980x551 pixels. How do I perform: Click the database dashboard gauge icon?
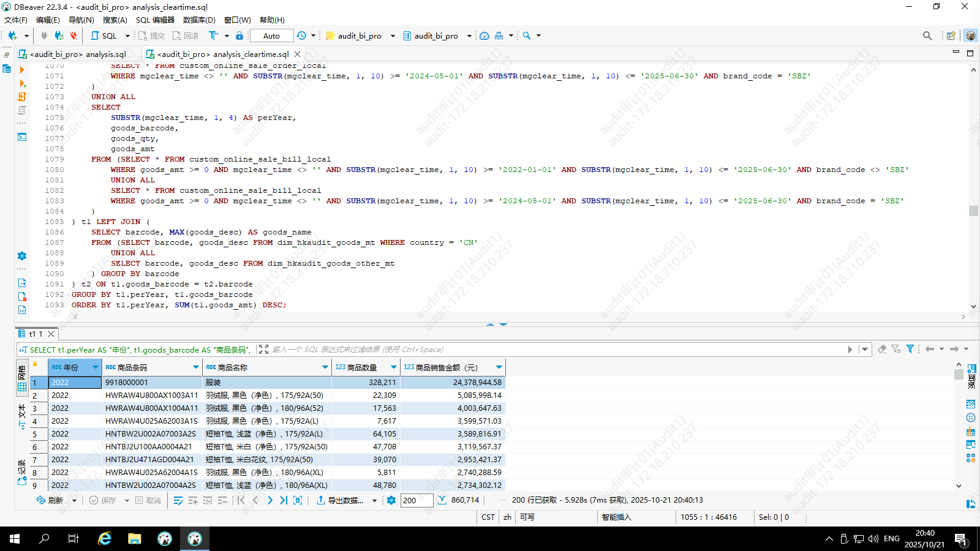pos(484,36)
